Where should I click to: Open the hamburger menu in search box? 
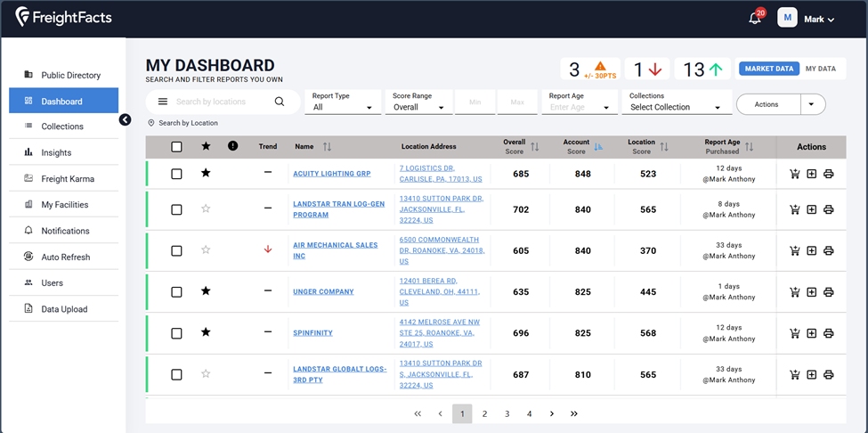163,102
